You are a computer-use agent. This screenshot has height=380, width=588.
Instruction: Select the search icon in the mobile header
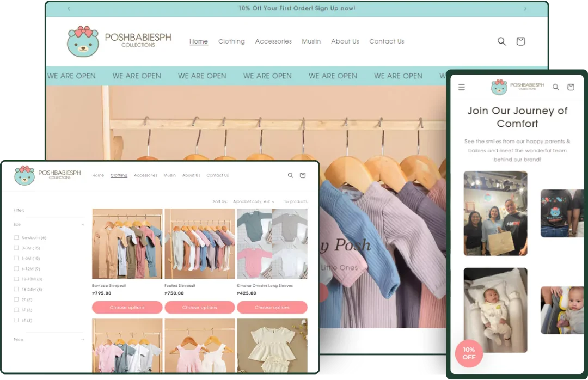pos(556,87)
